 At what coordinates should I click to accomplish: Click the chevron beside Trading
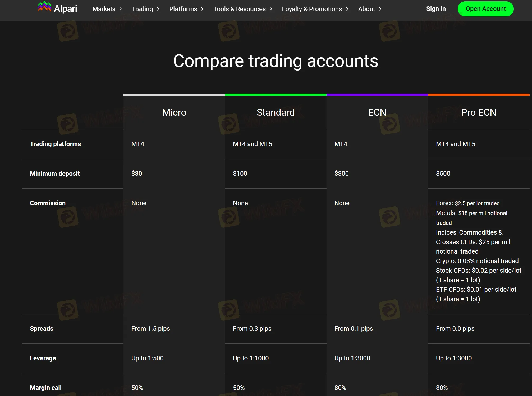coord(157,9)
